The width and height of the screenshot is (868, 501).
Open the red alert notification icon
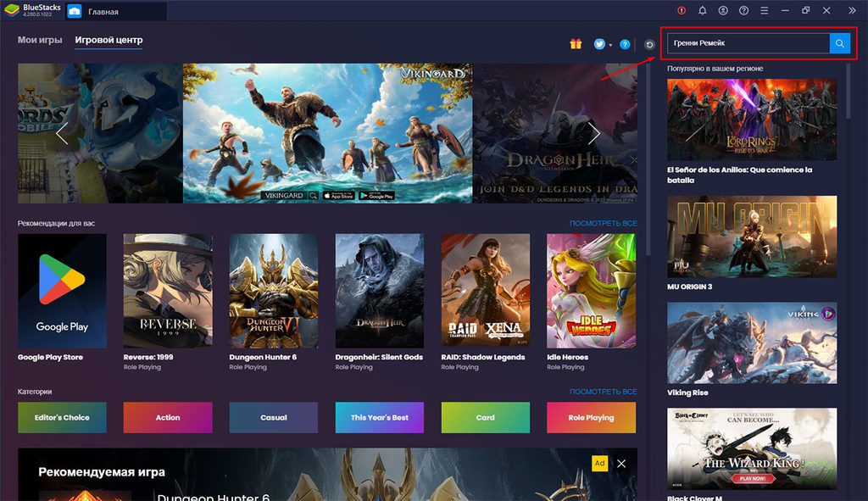682,10
